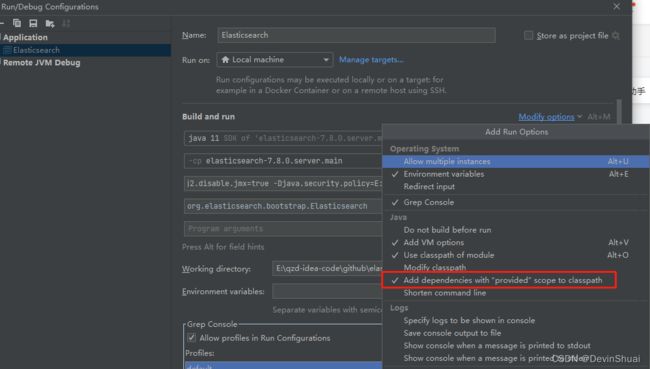Select Show console when printed to stdout
The height and width of the screenshot is (369, 650).
coord(515,345)
